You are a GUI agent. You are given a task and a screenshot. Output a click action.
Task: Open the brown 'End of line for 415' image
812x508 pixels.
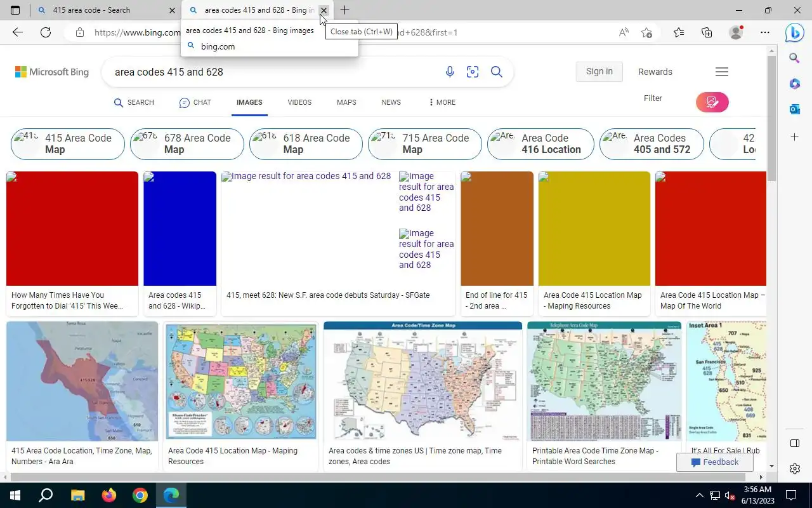[x=497, y=229]
